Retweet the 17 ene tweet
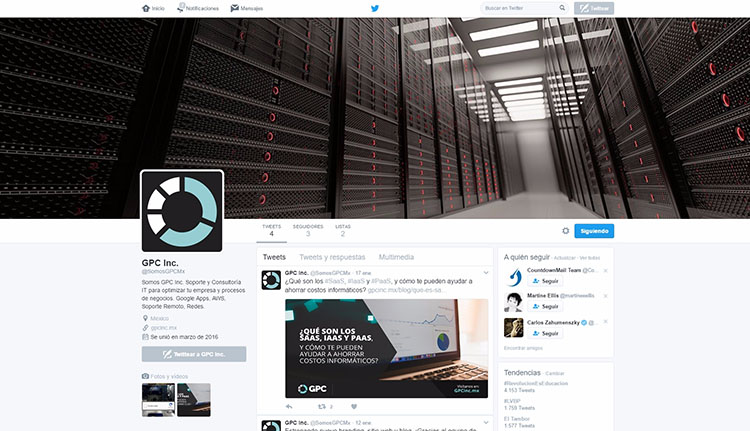The image size is (750, 431). 322,407
